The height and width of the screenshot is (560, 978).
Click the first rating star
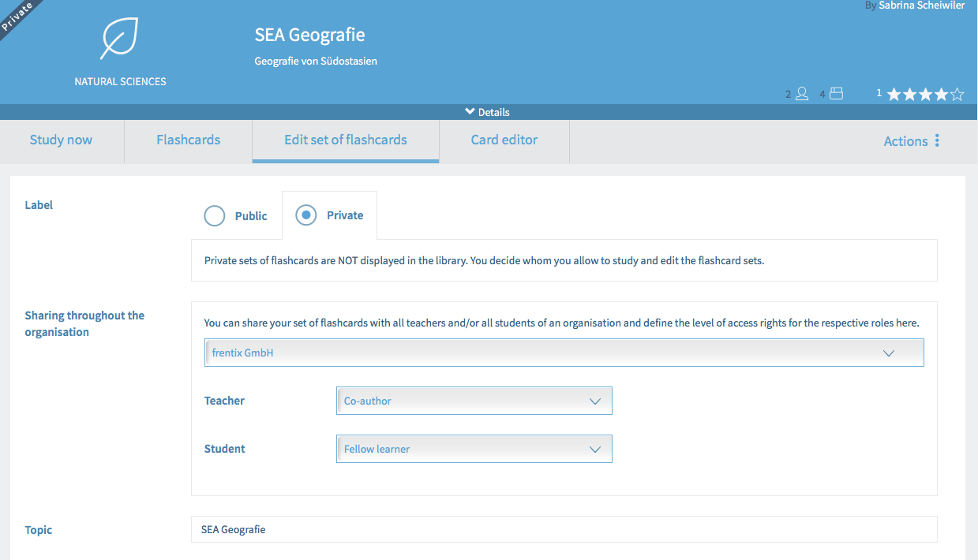(x=894, y=95)
